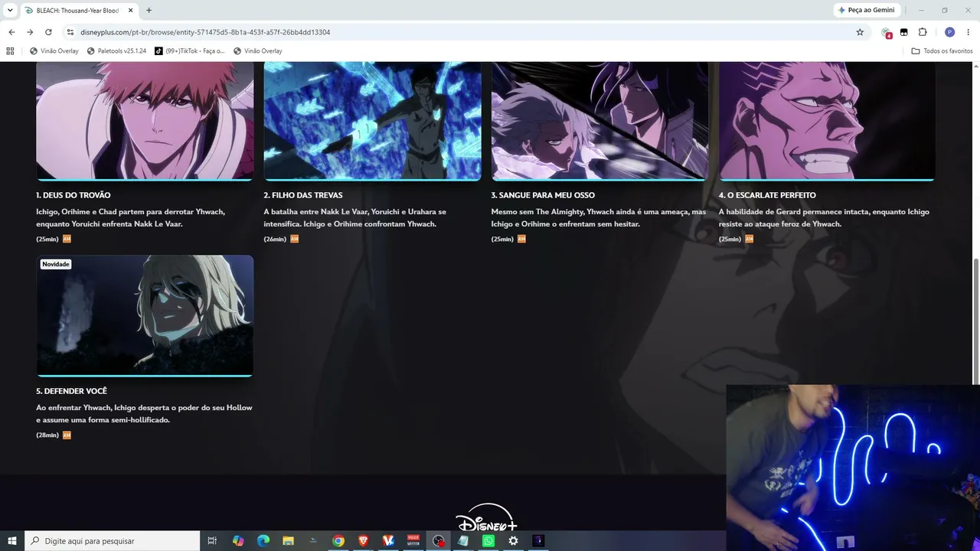Play episode 5 Defender Você thumbnail
980x551 pixels.
(145, 315)
